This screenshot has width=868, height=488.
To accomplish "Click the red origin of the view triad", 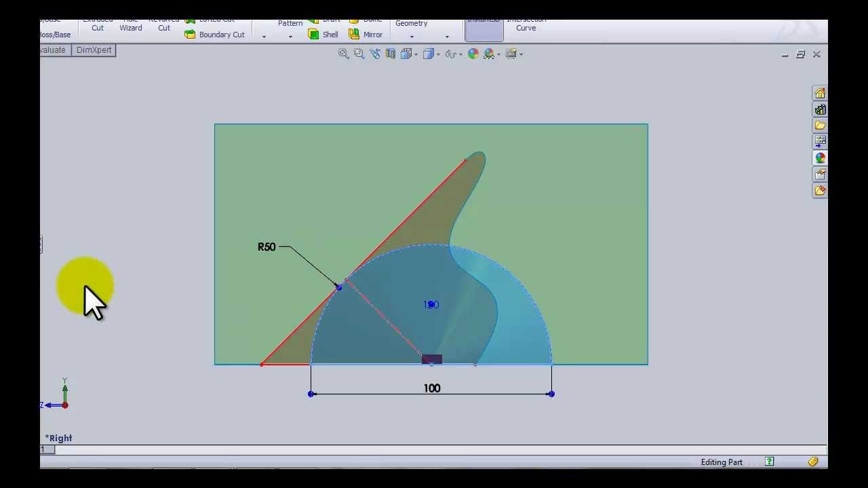I will tap(65, 405).
